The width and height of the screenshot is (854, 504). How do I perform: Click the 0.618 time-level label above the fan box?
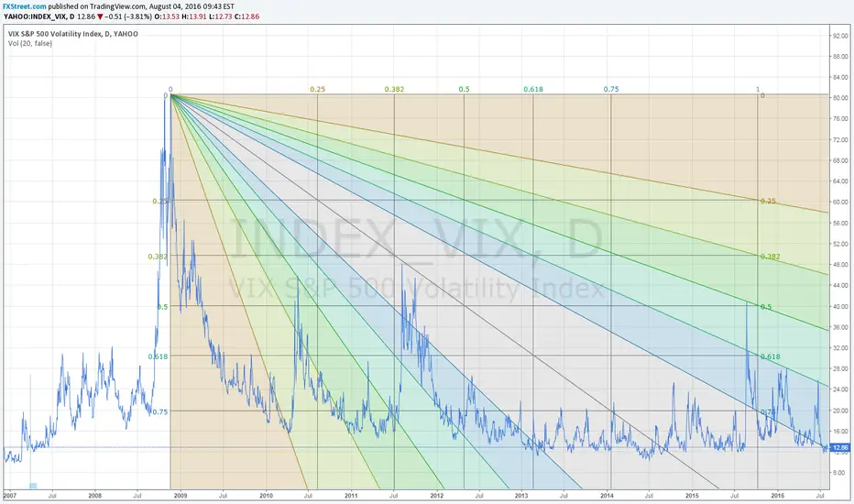(x=533, y=90)
